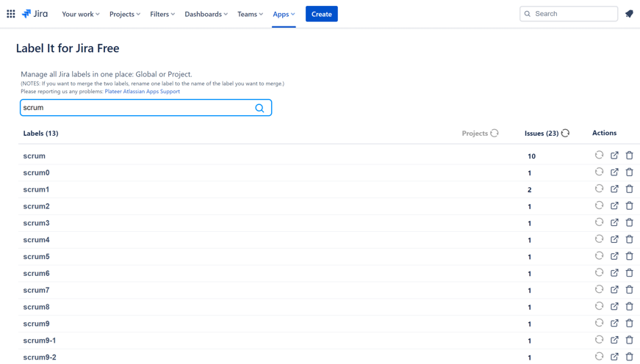640x364 pixels.
Task: Refresh the scrum7 label row
Action: 599,289
